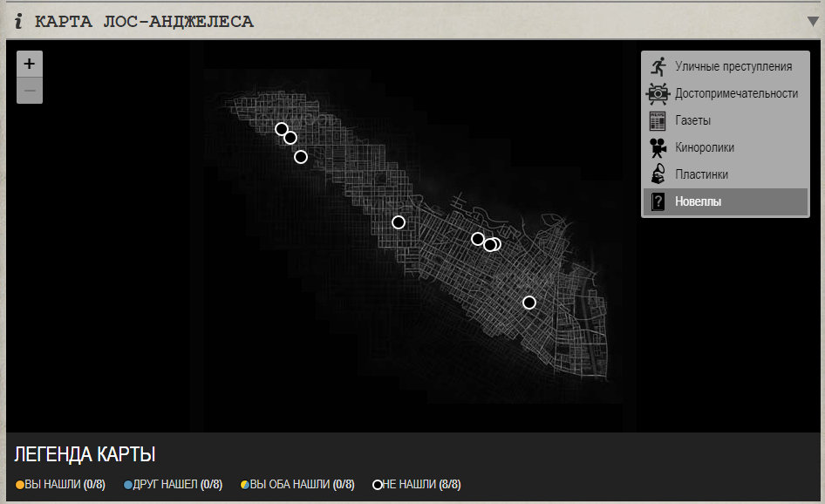Click the КАРТА ЛОС-АНДЖЕЛЕСА header title

click(x=144, y=21)
